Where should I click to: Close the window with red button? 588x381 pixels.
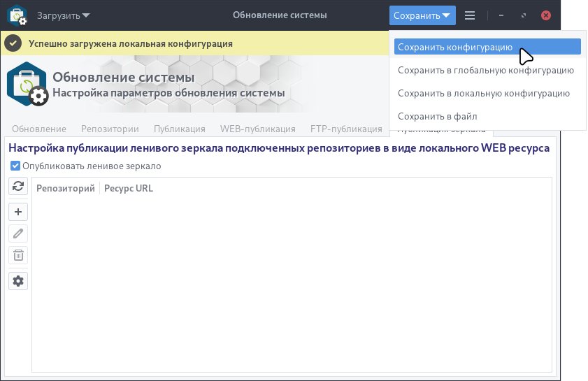(546, 15)
